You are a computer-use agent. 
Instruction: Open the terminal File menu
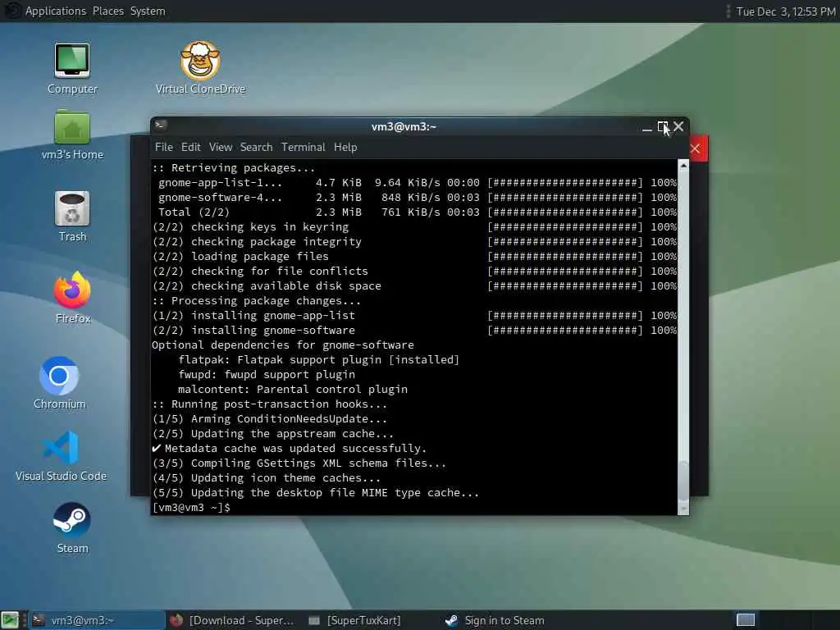tap(164, 147)
